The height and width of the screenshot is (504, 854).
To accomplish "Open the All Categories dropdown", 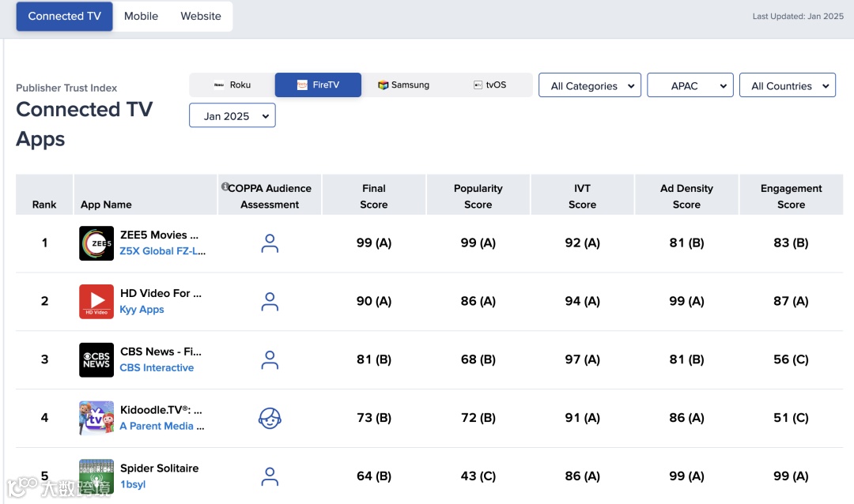I will [x=590, y=86].
